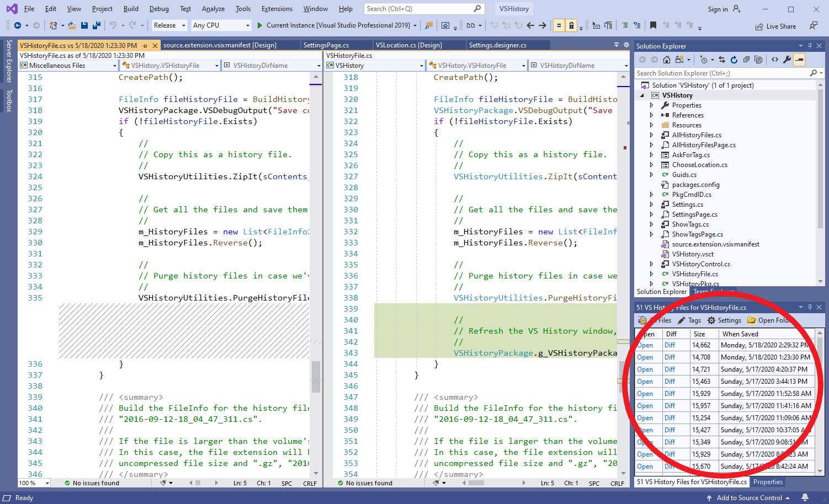This screenshot has height=504, width=829.
Task: Expand the Properties node
Action: point(651,105)
